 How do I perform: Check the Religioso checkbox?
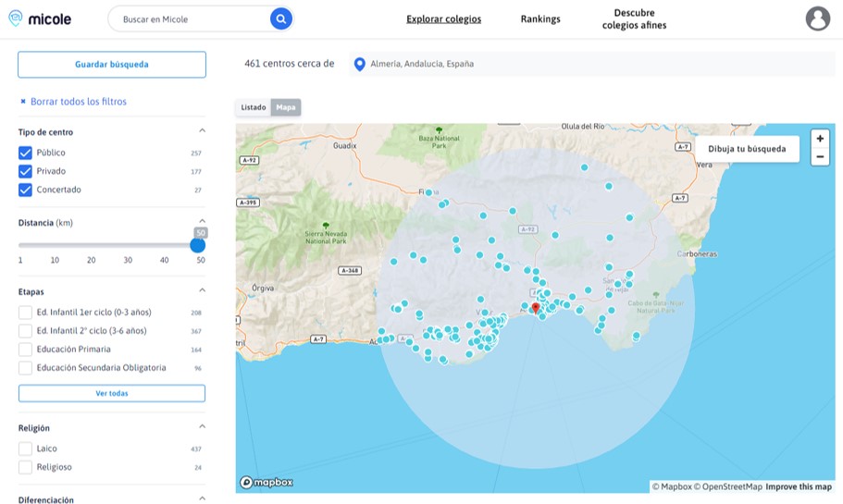click(25, 467)
